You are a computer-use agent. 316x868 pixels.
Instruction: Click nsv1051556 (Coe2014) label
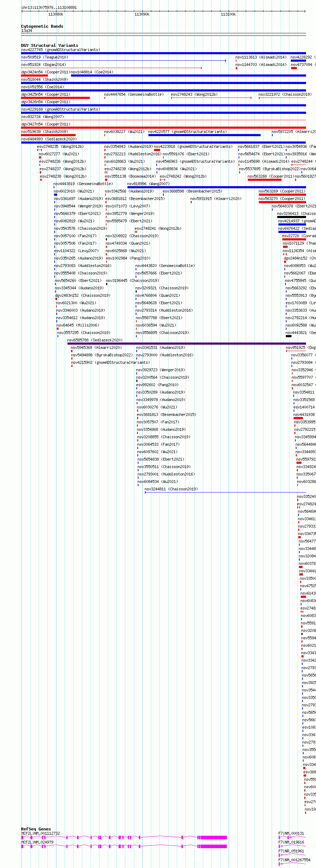tap(43, 87)
